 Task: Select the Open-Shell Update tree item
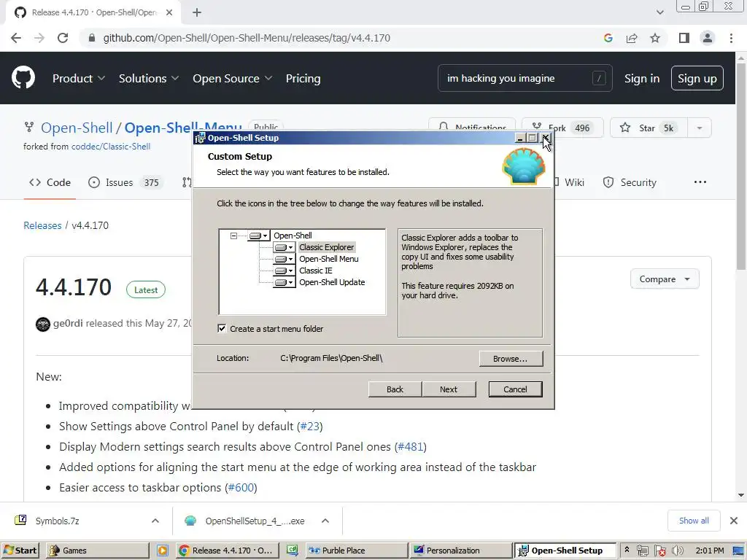pyautogui.click(x=332, y=282)
